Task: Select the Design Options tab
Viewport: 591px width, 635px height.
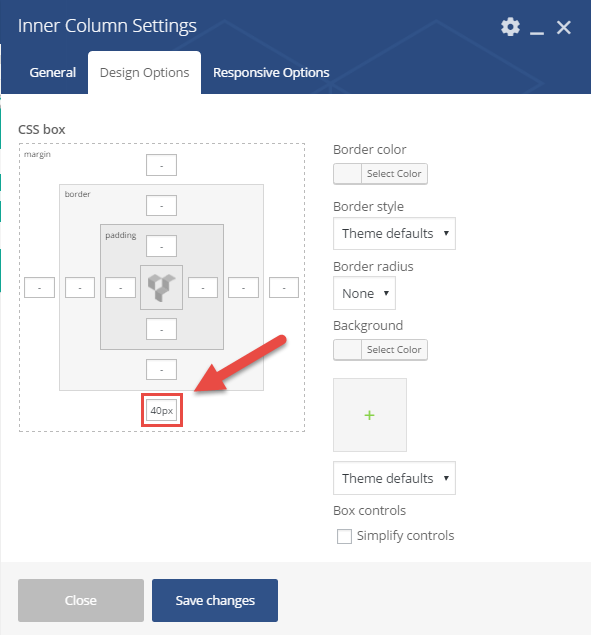Action: click(x=145, y=72)
